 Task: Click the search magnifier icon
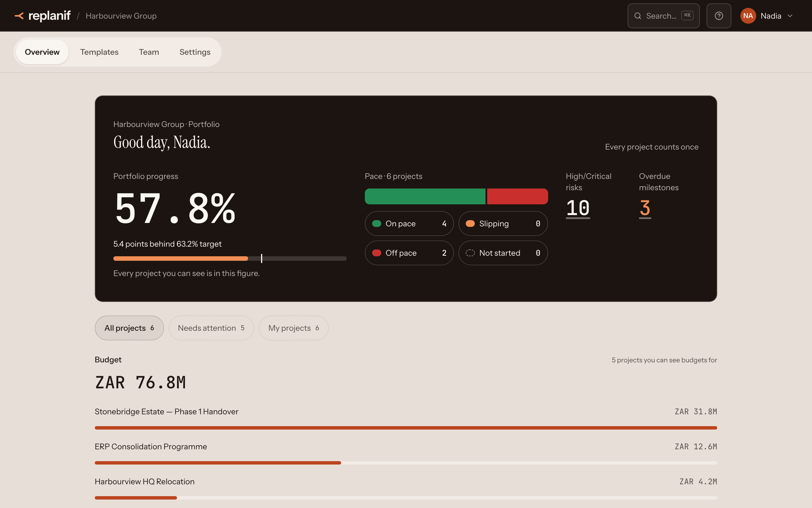637,16
